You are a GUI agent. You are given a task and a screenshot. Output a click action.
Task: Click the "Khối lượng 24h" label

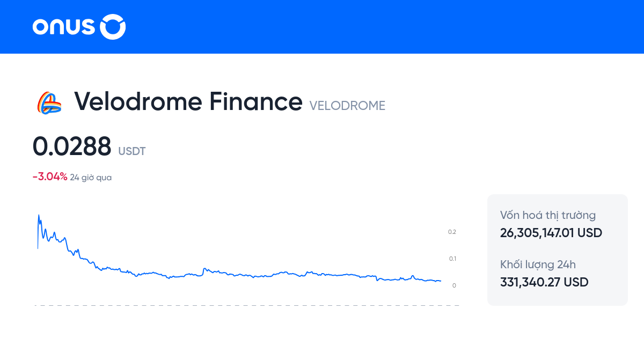pos(538,264)
